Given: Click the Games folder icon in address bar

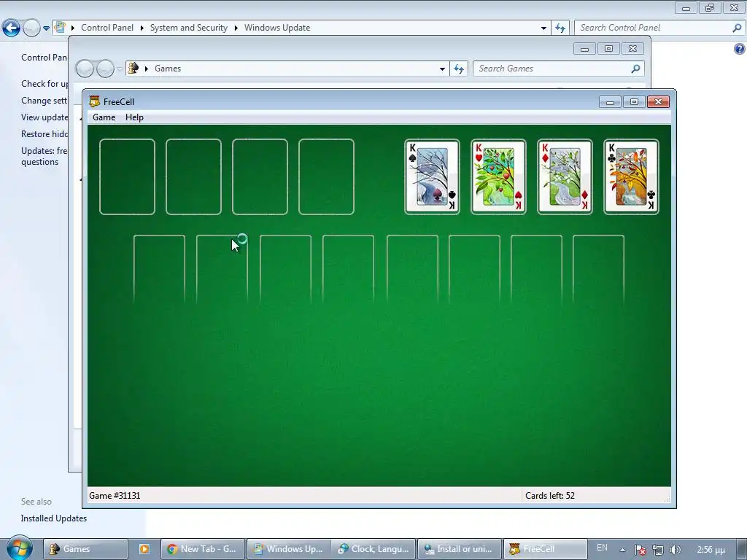Looking at the screenshot, I should click(133, 68).
